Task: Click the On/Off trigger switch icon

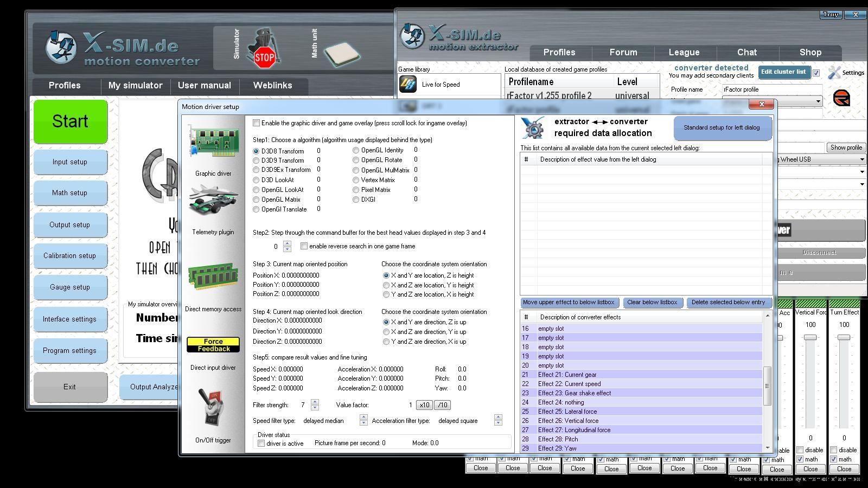Action: (x=213, y=408)
